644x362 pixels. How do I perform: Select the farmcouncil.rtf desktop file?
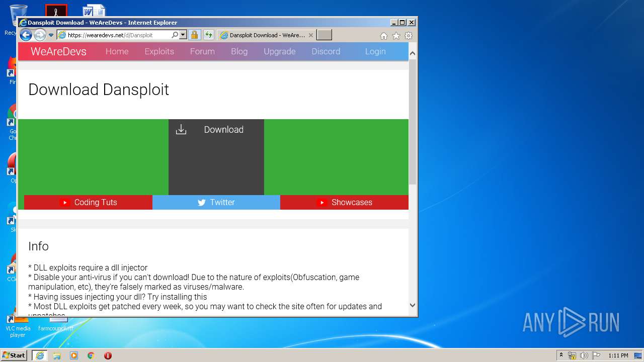click(x=55, y=324)
